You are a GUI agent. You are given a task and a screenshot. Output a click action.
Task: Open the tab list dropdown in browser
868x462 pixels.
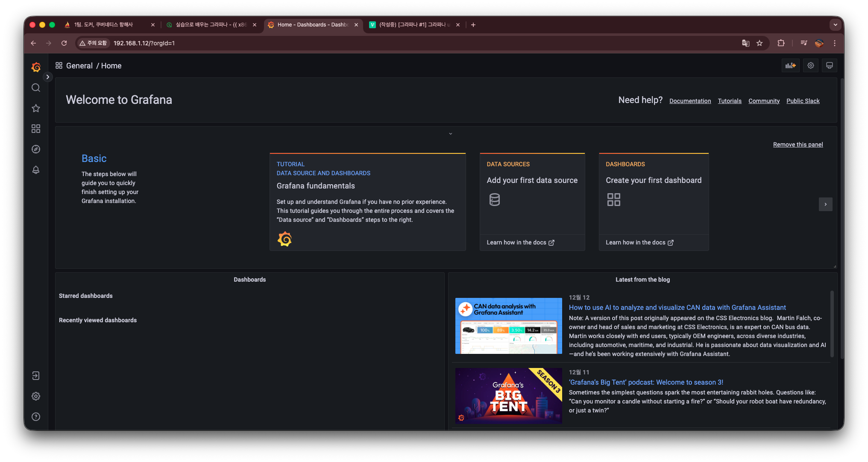click(835, 25)
